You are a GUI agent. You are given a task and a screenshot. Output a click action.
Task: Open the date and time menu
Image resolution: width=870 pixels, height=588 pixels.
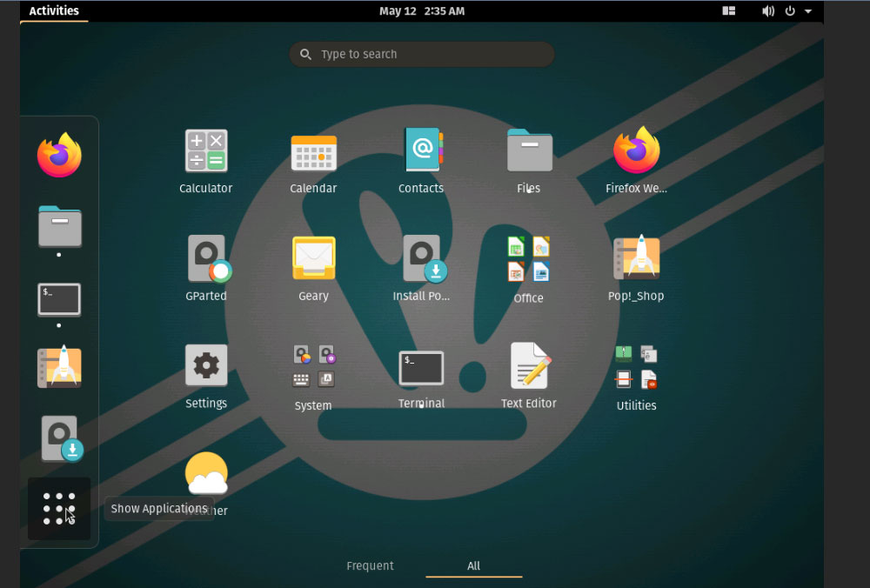[422, 11]
